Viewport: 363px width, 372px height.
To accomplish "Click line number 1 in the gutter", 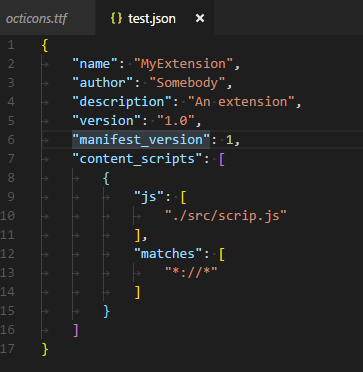I will [x=11, y=45].
